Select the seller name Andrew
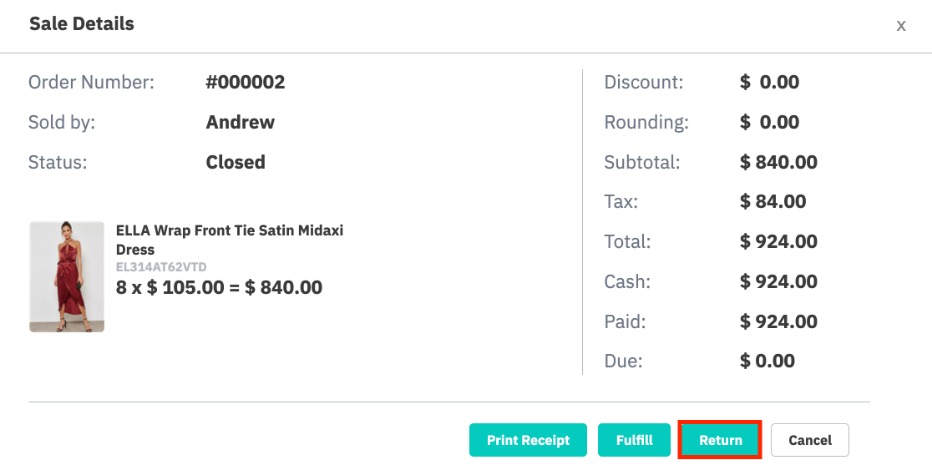This screenshot has height=475, width=932. tap(240, 122)
